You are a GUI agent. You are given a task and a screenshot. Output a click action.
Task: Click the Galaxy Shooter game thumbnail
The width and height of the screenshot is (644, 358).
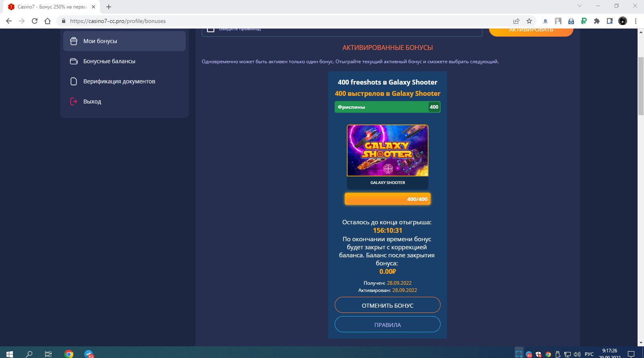387,150
